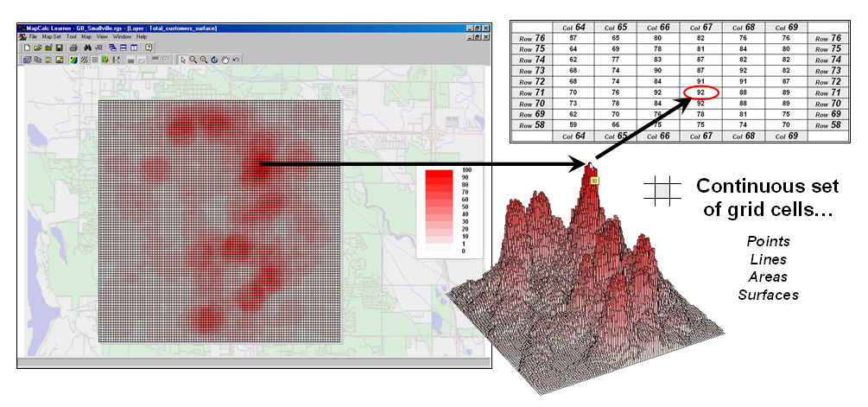868x407 pixels.
Task: Select the zoom in magnifier tool
Action: click(x=193, y=60)
